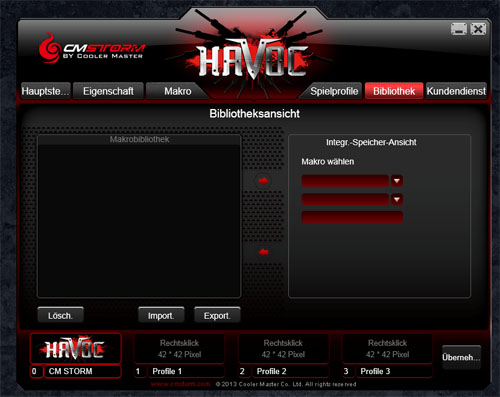Minimize the Havoc software window
This screenshot has height=397, width=500.
pyautogui.click(x=459, y=29)
